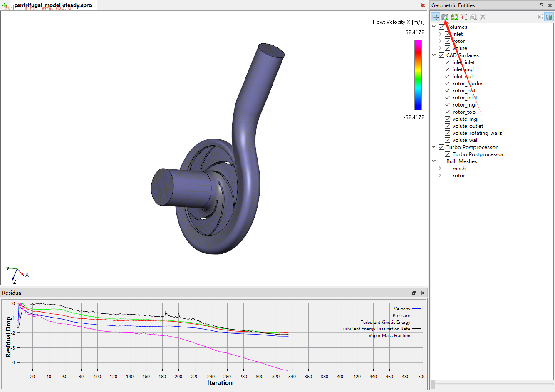Select the volute_rotating_walls tree item
The image size is (555, 392).
pyautogui.click(x=477, y=133)
